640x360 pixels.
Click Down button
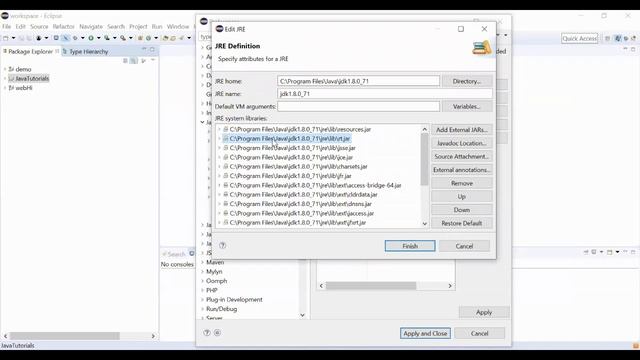tap(462, 210)
